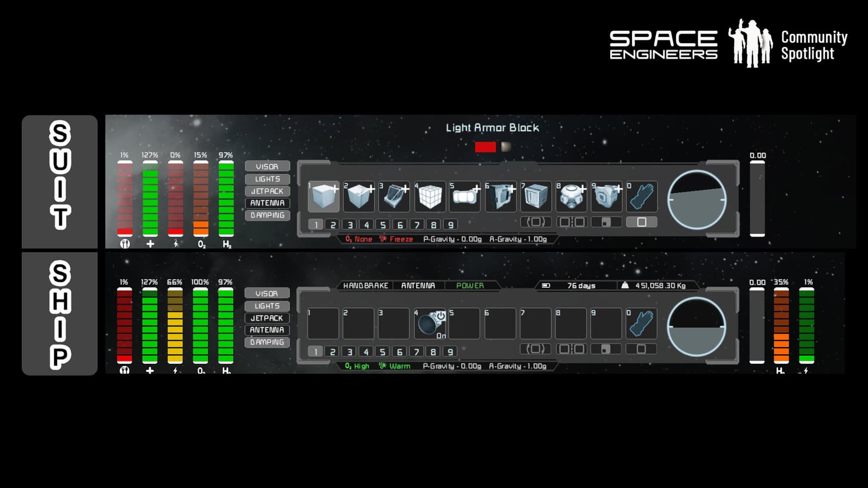Toggle VISOR in the suit HUD

267,166
